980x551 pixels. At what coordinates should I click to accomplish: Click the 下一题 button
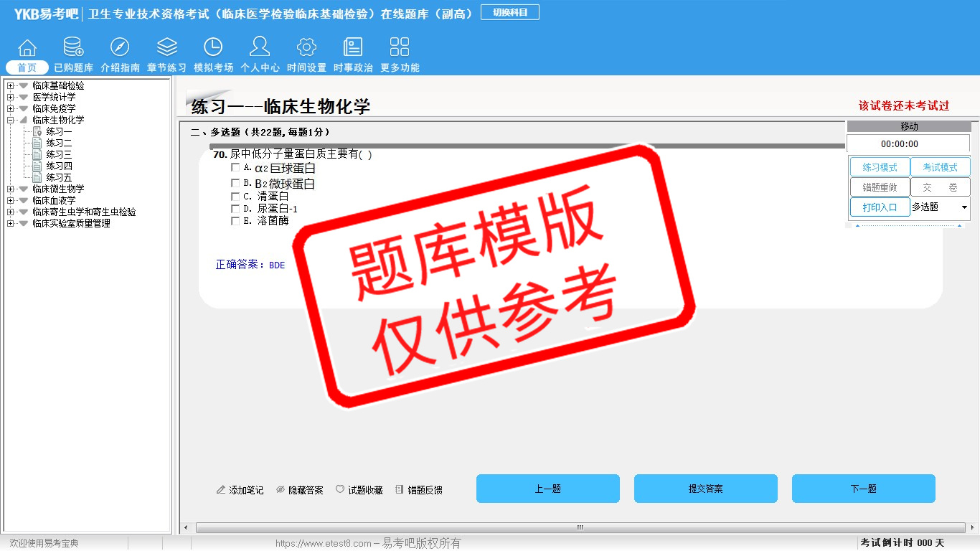[863, 489]
